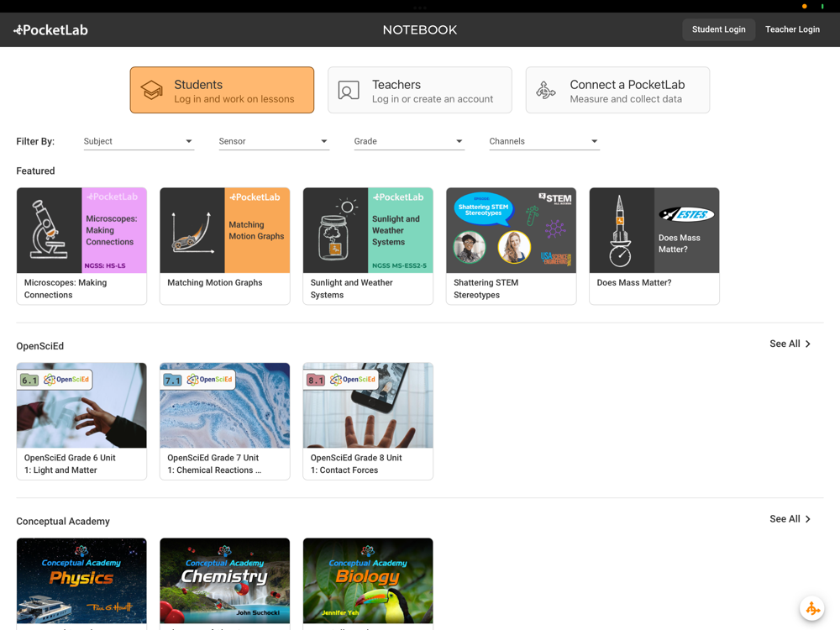Click the rocket icon on Does Mass Matter card
The width and height of the screenshot is (840, 630).
click(x=620, y=231)
